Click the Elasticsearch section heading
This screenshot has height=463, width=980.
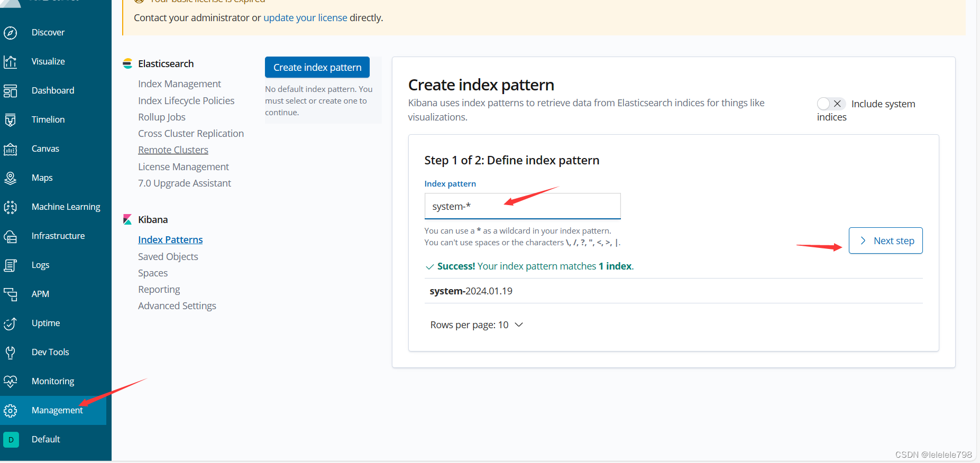(166, 63)
